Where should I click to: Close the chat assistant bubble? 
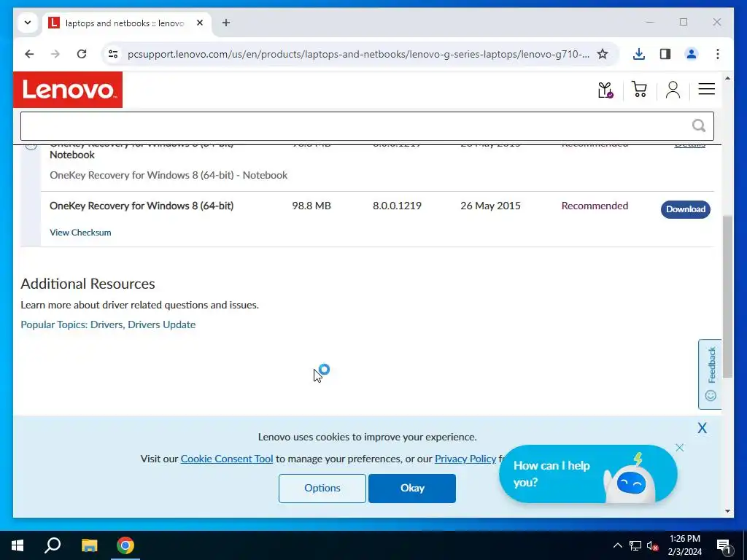[x=679, y=448]
